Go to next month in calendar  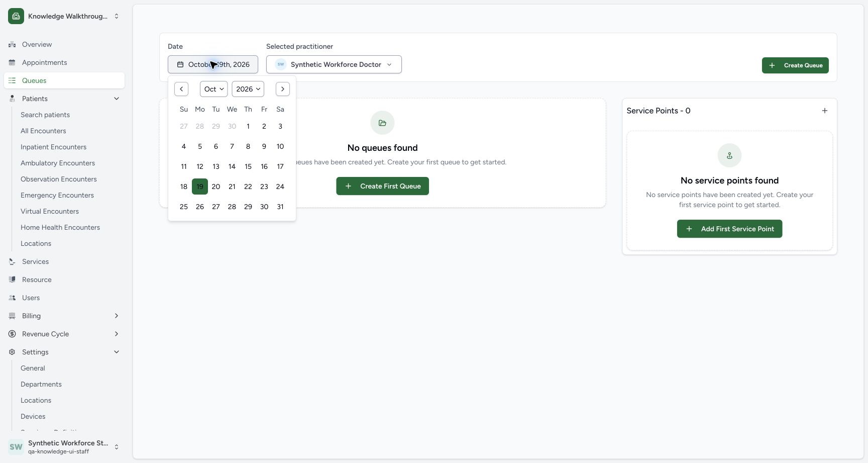click(x=283, y=89)
